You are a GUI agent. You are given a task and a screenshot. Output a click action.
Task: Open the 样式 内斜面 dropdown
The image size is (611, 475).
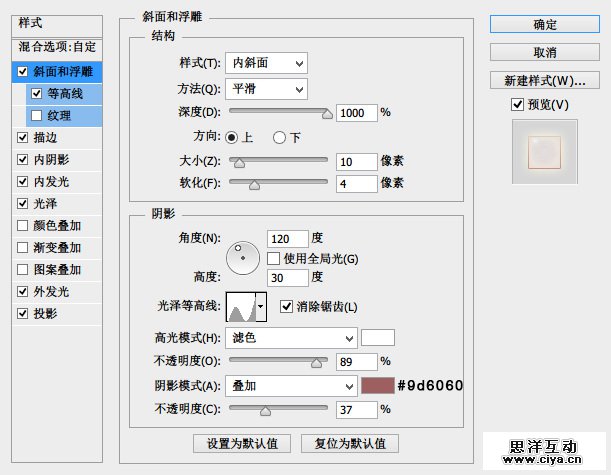266,63
